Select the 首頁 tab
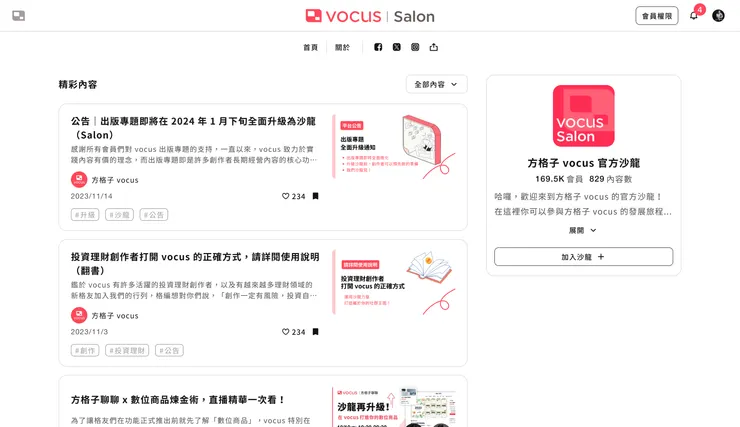Viewport: 740px width, 427px height. [x=310, y=47]
